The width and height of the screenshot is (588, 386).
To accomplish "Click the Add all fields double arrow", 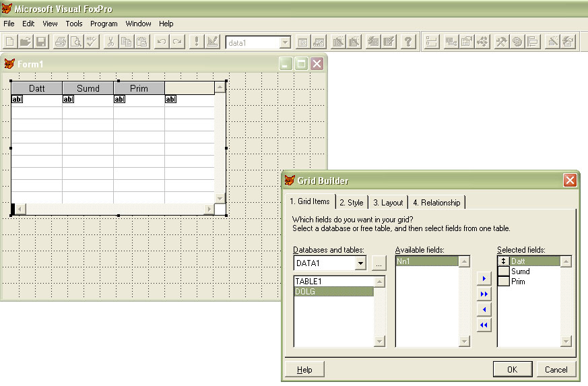I will (x=484, y=294).
